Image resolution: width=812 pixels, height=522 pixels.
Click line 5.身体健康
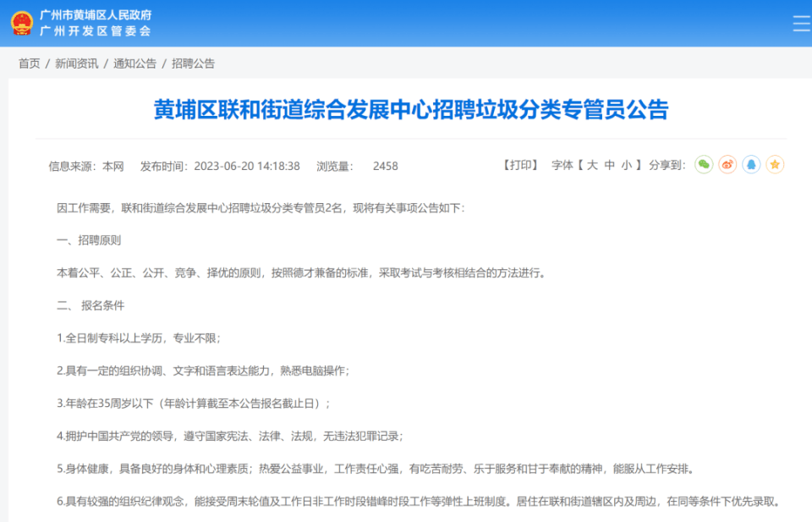pos(376,469)
